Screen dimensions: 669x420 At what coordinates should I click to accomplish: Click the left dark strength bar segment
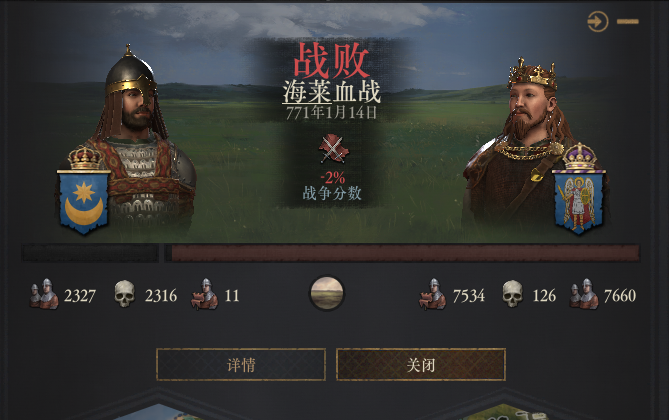click(90, 253)
